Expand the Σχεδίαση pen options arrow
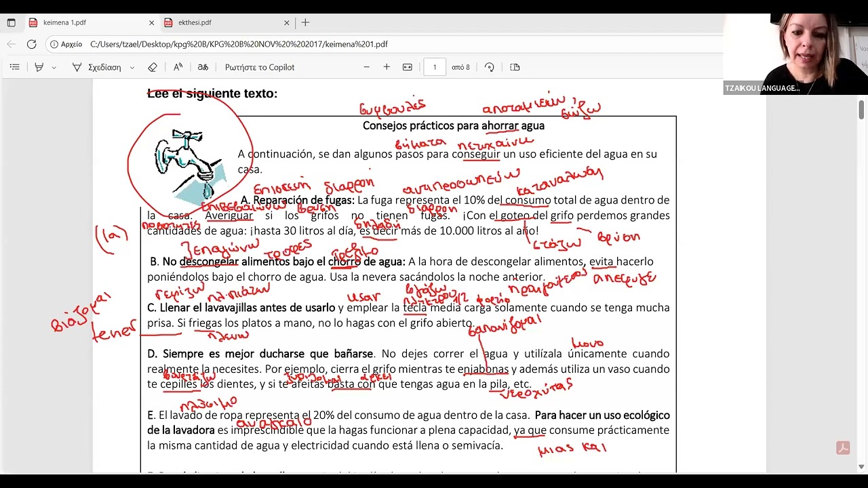Viewport: 868px width, 488px height. click(132, 67)
